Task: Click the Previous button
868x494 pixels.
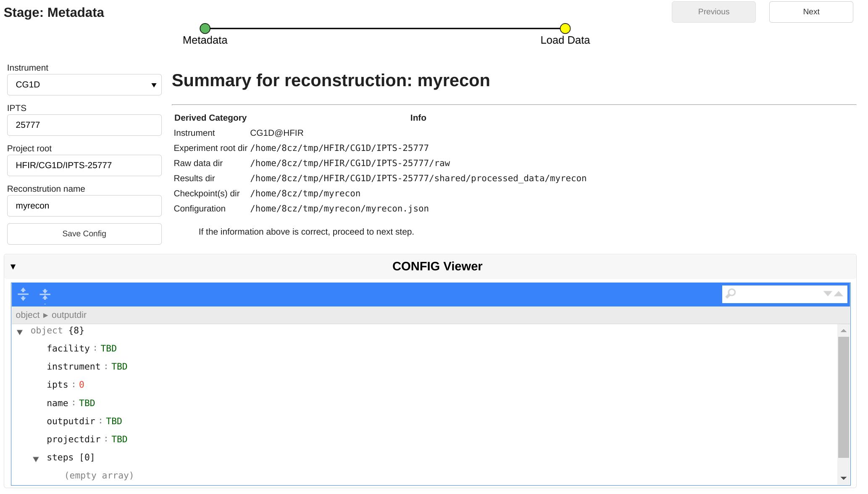Action: coord(713,12)
